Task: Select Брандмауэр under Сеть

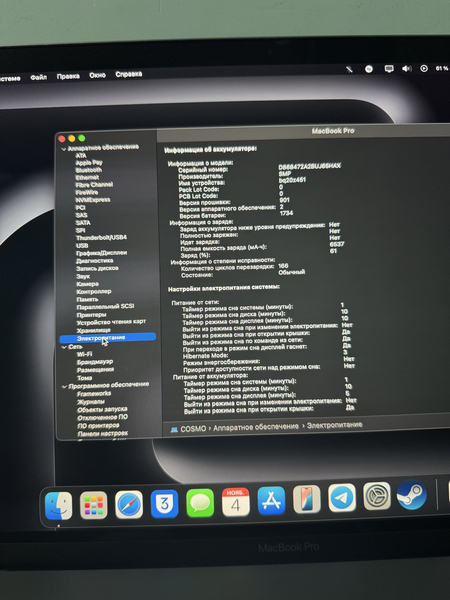Action: [x=95, y=362]
